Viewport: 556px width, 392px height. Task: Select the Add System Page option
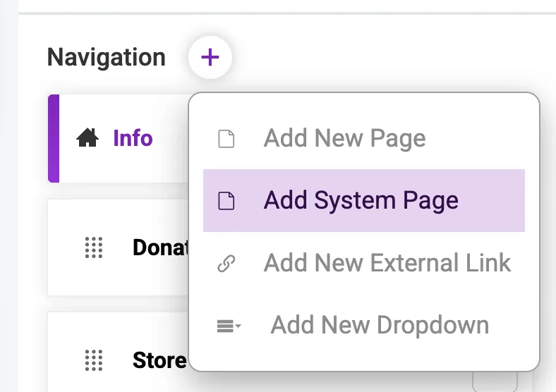pyautogui.click(x=361, y=201)
